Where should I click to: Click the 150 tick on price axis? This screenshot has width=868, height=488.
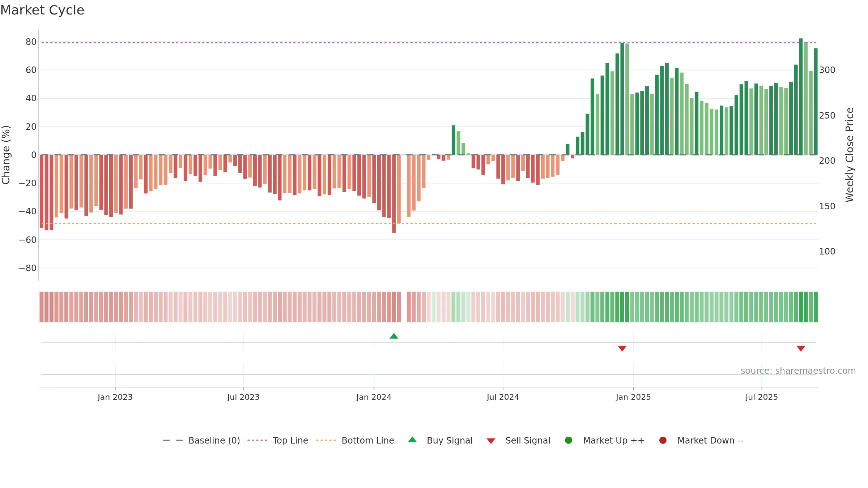(827, 206)
